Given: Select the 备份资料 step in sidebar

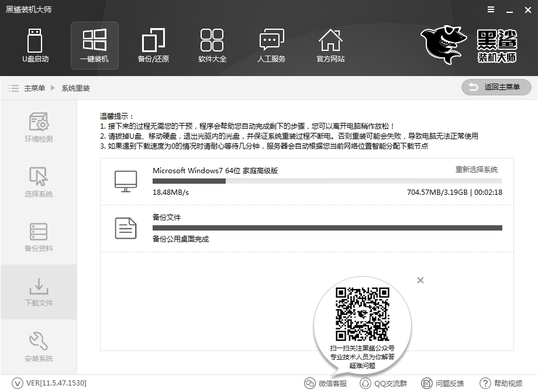Looking at the screenshot, I should (x=38, y=237).
